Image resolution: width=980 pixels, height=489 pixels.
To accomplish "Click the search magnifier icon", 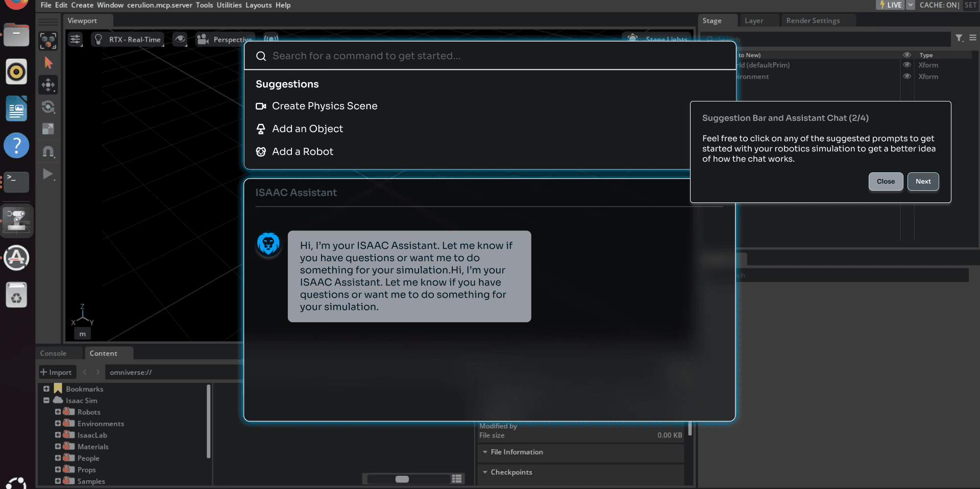I will 261,56.
